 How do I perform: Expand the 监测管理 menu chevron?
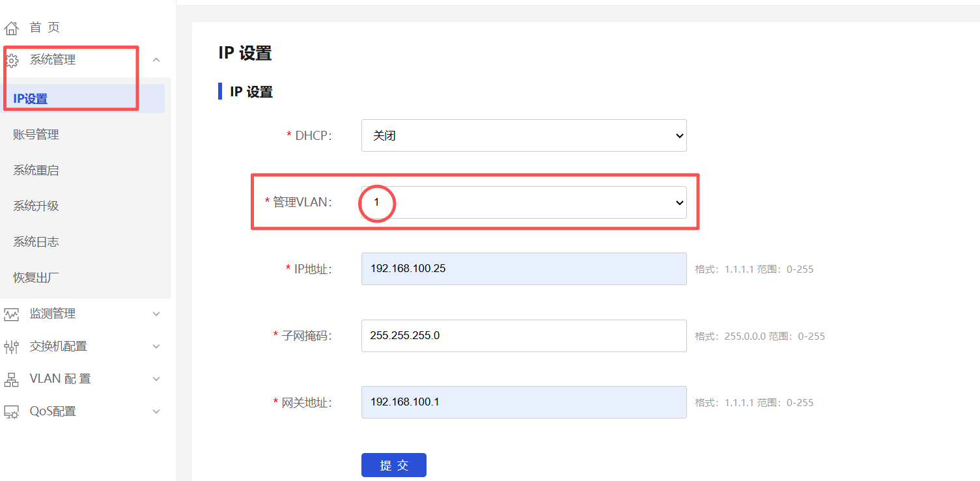click(x=156, y=314)
